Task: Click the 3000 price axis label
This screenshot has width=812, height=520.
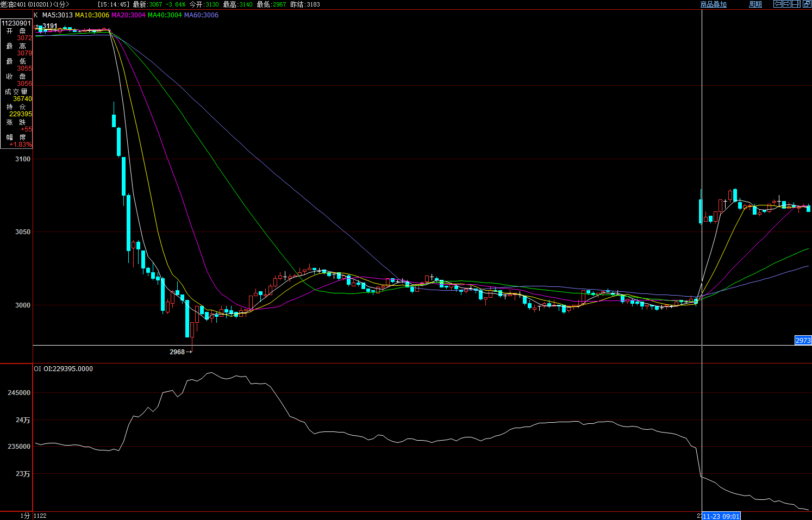Action: [x=23, y=305]
